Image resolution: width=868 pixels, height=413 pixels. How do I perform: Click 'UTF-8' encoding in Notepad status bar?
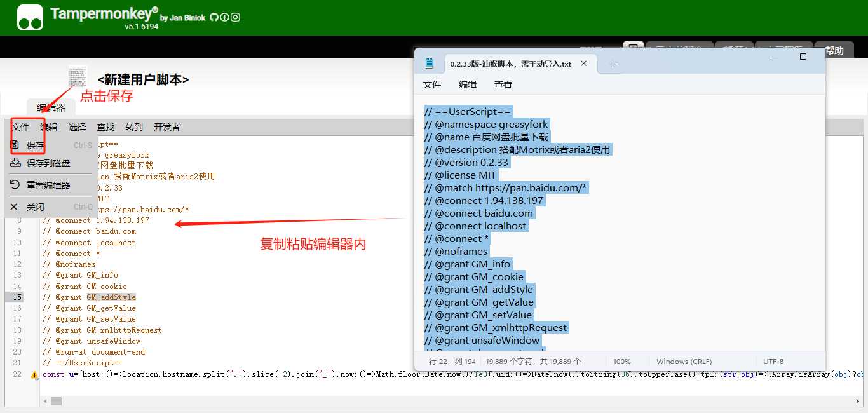773,362
